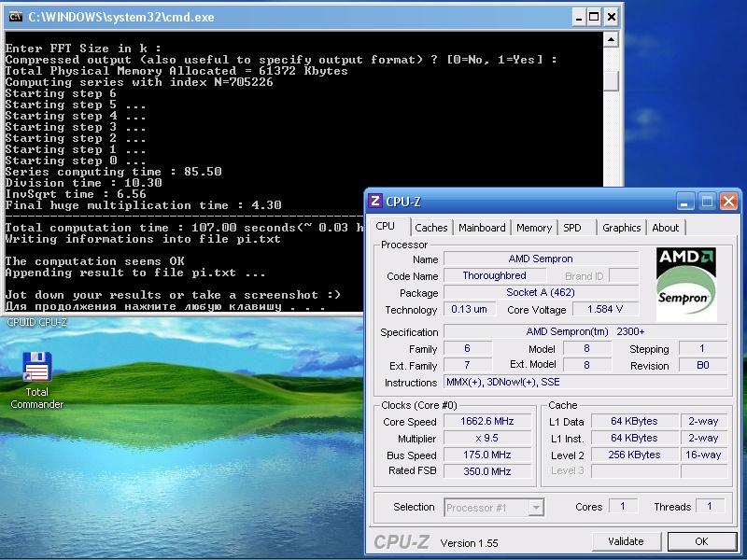Click the Threads count field
Image resolution: width=747 pixels, height=560 pixels.
pos(710,506)
